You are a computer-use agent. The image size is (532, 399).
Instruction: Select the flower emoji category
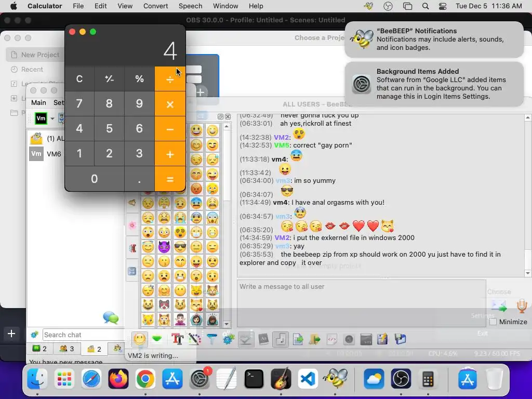132,225
